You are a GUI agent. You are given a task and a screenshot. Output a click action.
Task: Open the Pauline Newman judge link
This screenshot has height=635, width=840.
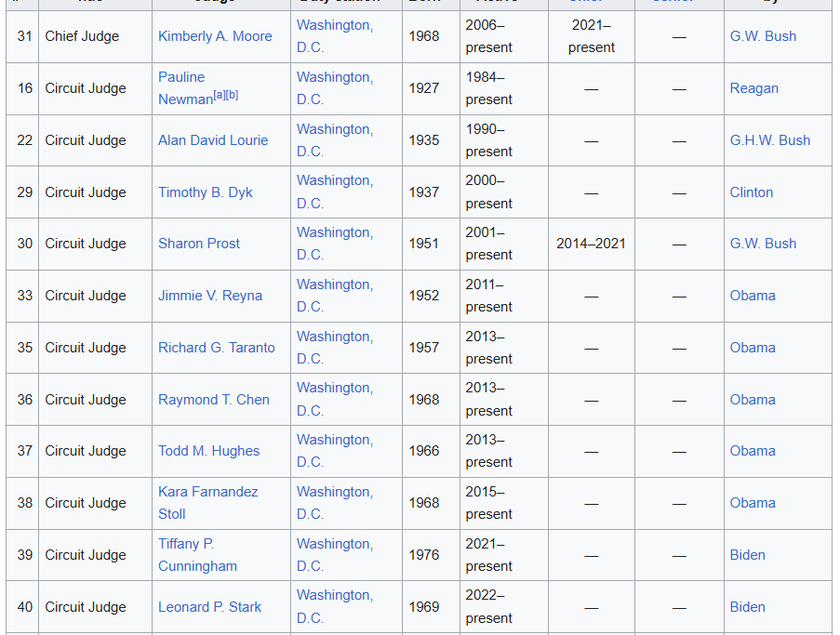(x=185, y=88)
